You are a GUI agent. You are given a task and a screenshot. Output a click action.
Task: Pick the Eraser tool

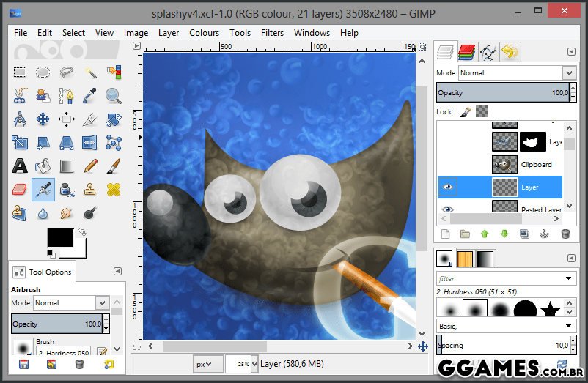[x=20, y=190]
